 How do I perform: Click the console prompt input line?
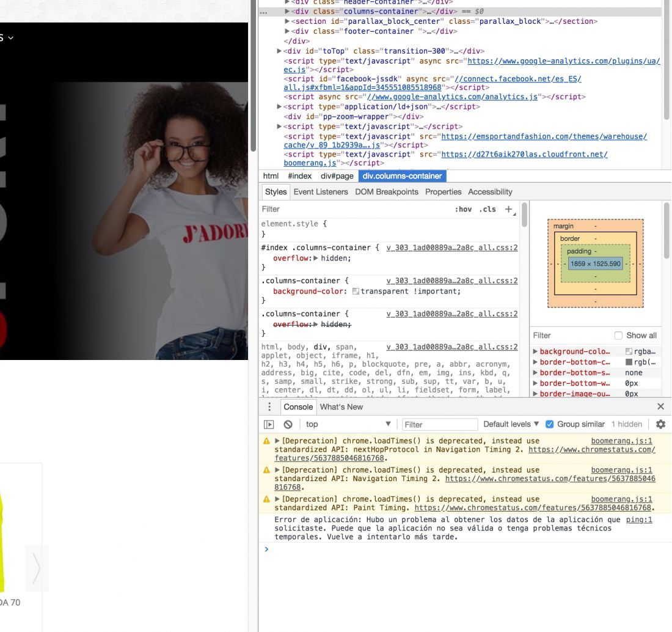(x=465, y=549)
